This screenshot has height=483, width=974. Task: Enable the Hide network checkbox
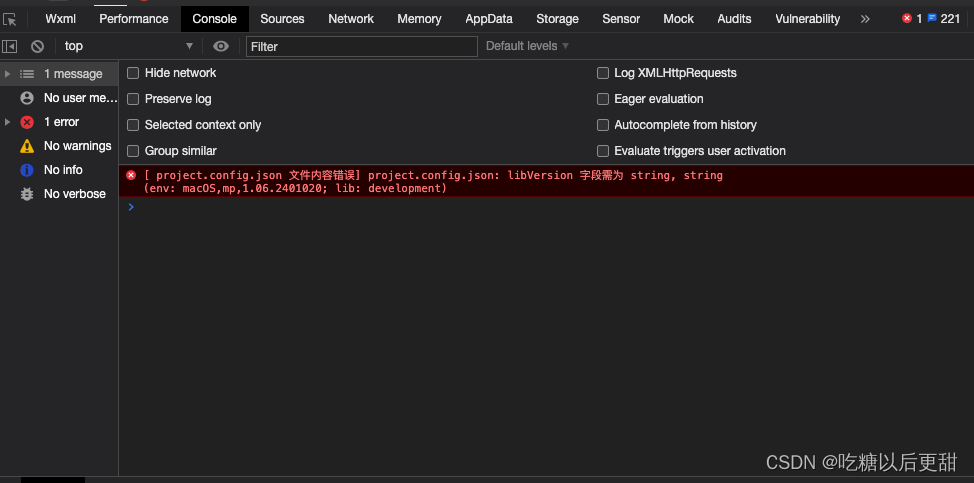point(133,73)
